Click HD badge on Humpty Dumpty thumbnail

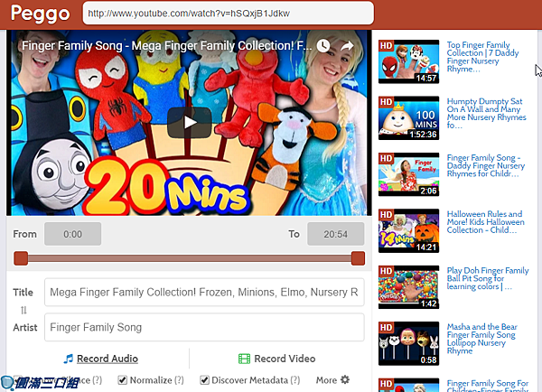tap(386, 102)
